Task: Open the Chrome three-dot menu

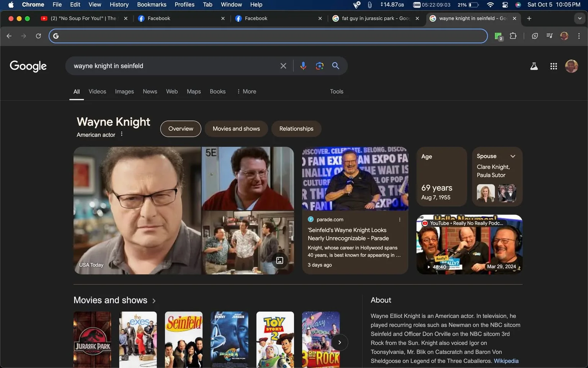Action: tap(579, 36)
